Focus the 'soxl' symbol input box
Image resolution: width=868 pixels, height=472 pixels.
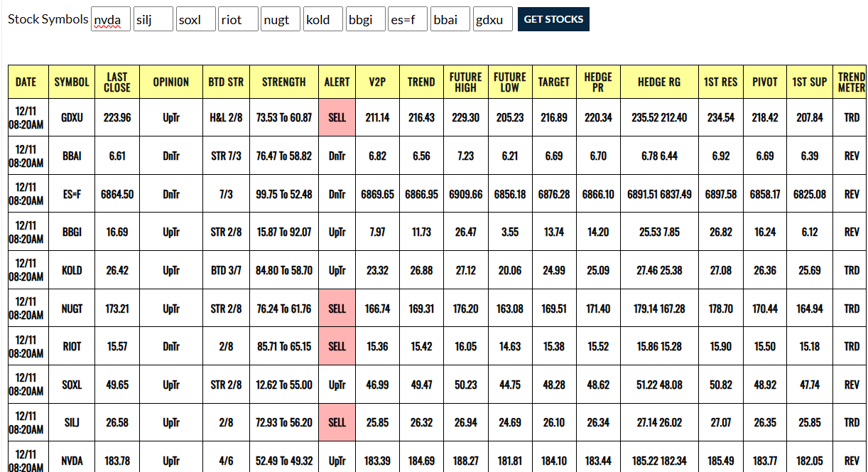195,20
